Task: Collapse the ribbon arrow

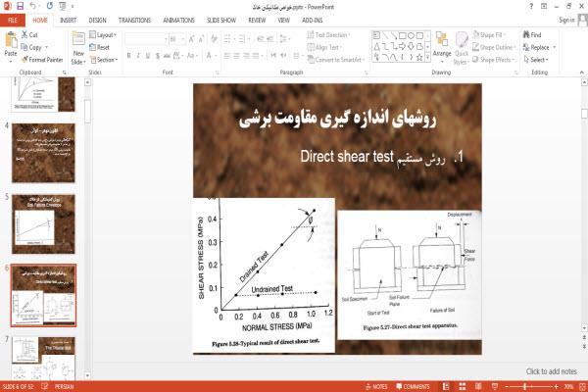Action: [582, 72]
